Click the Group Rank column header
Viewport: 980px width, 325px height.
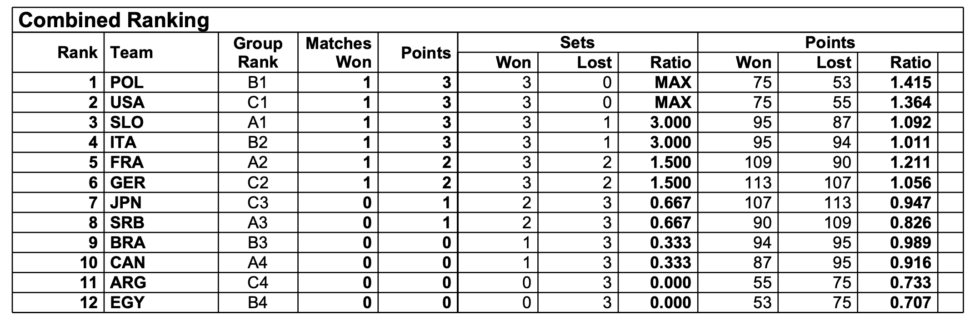pyautogui.click(x=258, y=53)
